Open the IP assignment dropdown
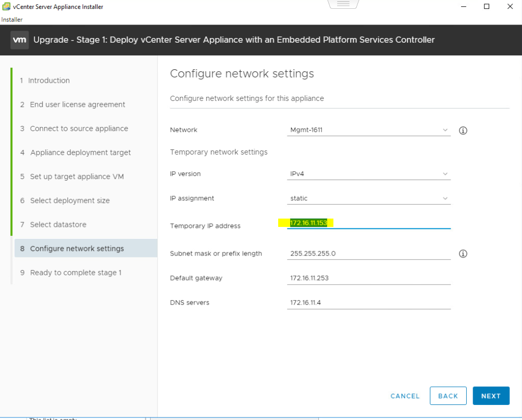 pos(368,198)
